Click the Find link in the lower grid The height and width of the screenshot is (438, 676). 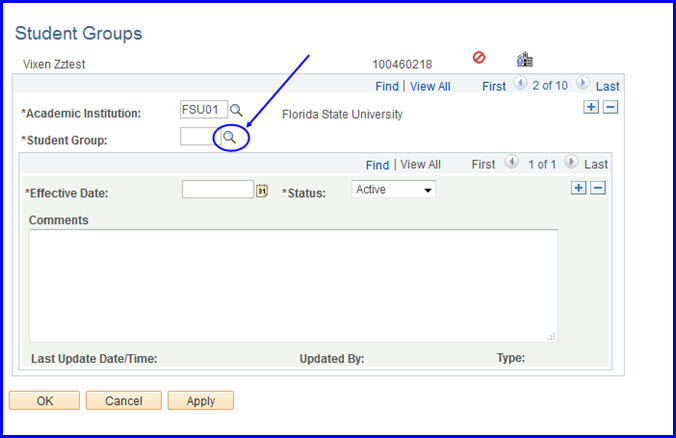click(x=377, y=164)
